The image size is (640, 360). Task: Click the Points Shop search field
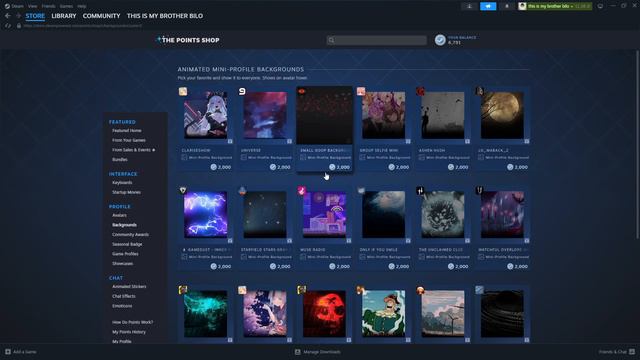coord(377,40)
